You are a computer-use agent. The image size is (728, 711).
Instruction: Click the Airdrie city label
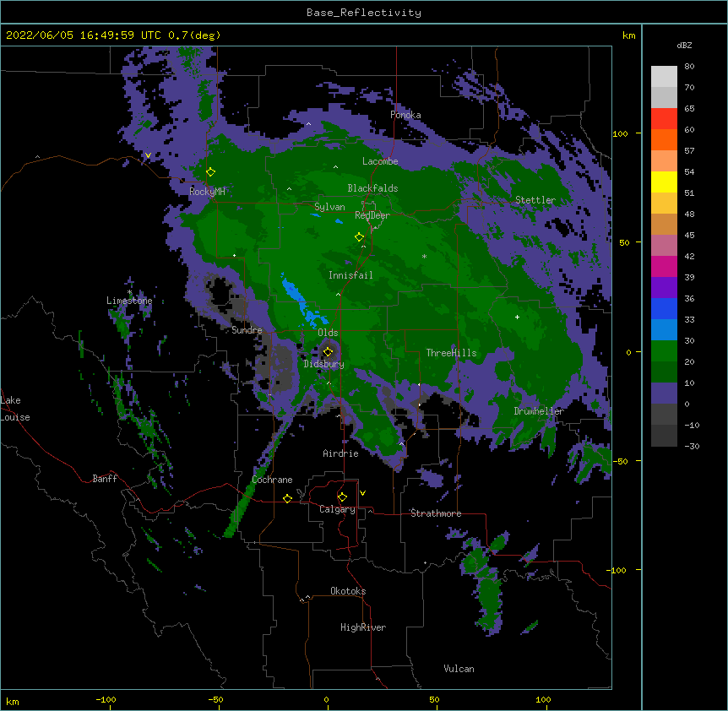(x=341, y=453)
